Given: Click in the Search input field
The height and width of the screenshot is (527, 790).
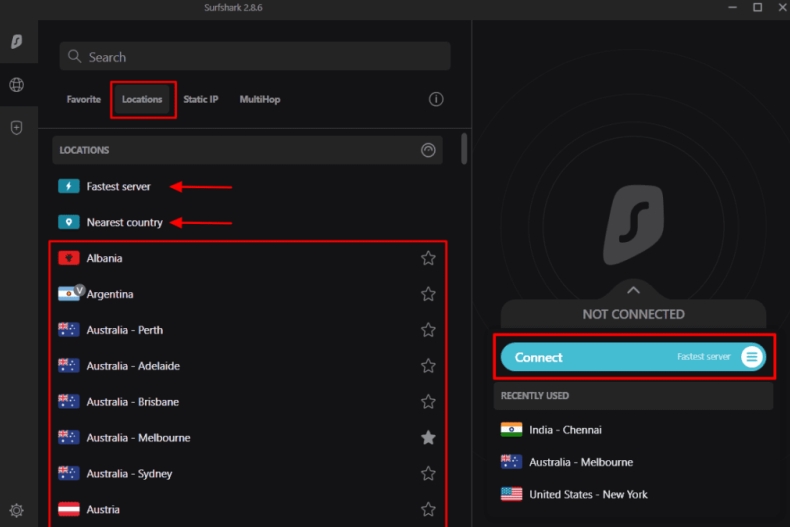Looking at the screenshot, I should (255, 57).
